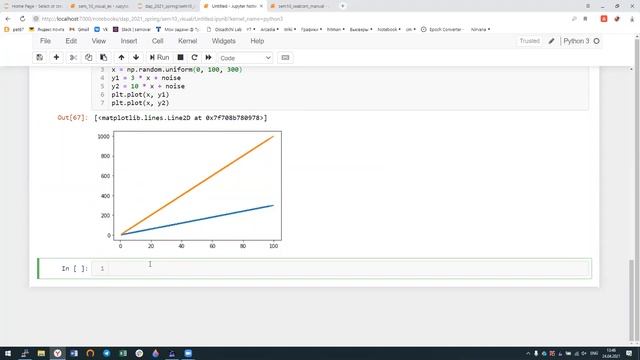Viewport: 640px width, 360px height.
Task: Click the Out[67] output prompt label
Action: pyautogui.click(x=72, y=118)
